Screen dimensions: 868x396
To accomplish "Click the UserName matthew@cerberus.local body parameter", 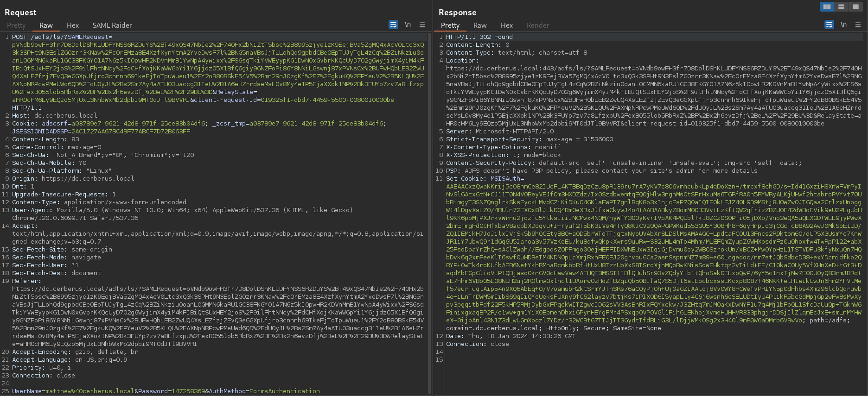I will click(x=73, y=391).
